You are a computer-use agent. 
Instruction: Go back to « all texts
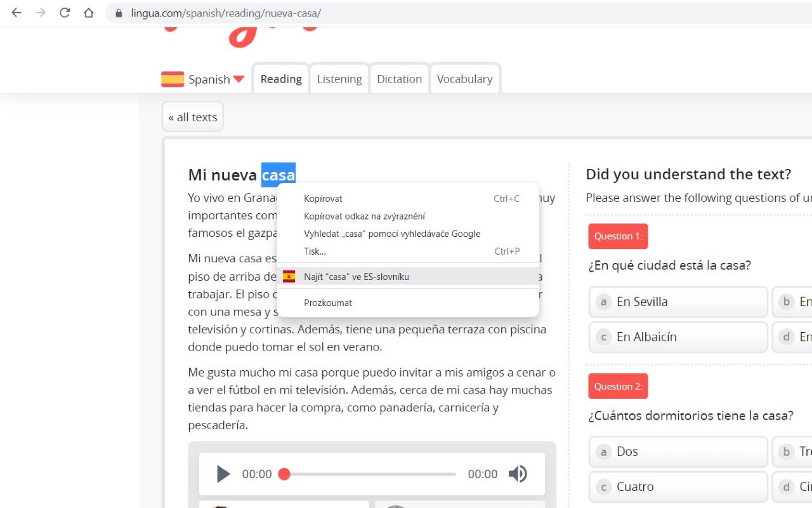pyautogui.click(x=193, y=117)
